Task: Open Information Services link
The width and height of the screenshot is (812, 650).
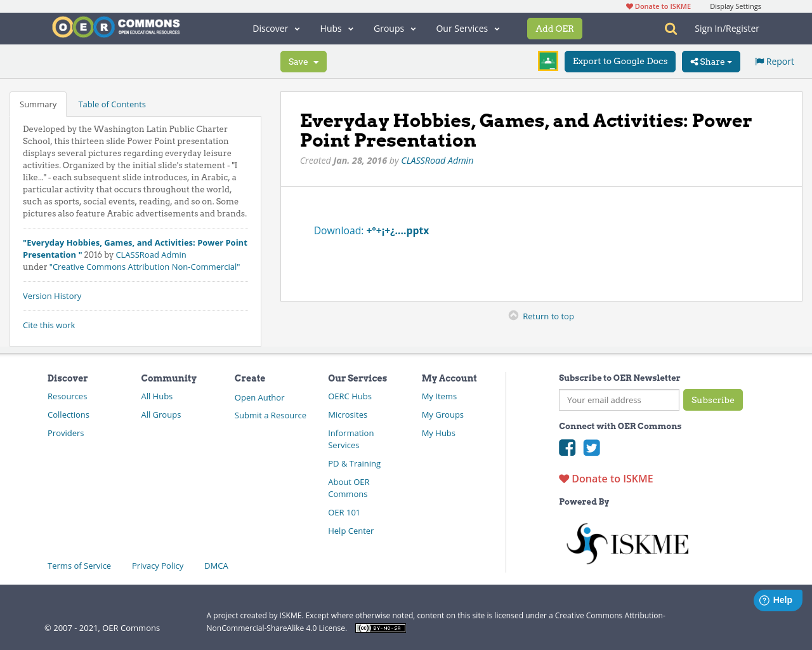Action: click(351, 439)
